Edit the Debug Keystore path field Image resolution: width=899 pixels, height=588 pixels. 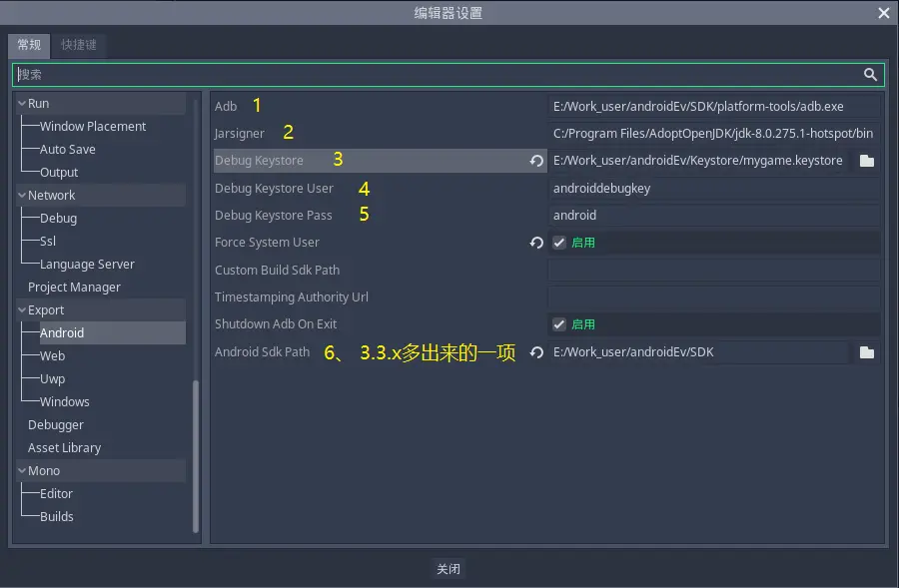click(699, 161)
